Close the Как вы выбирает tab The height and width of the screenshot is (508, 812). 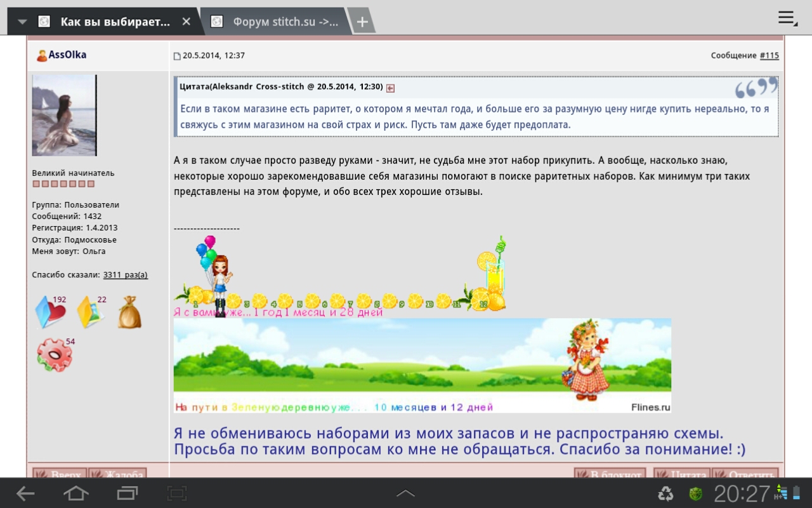pos(186,22)
